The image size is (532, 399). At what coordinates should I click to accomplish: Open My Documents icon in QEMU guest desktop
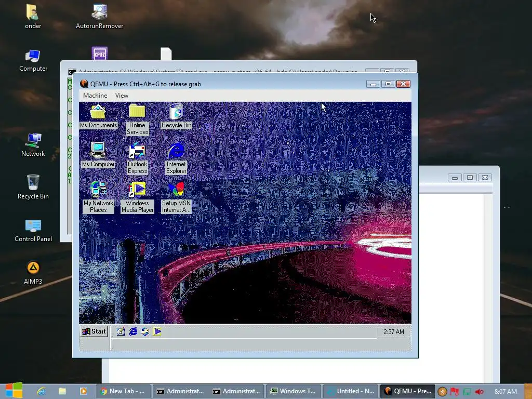pos(98,116)
